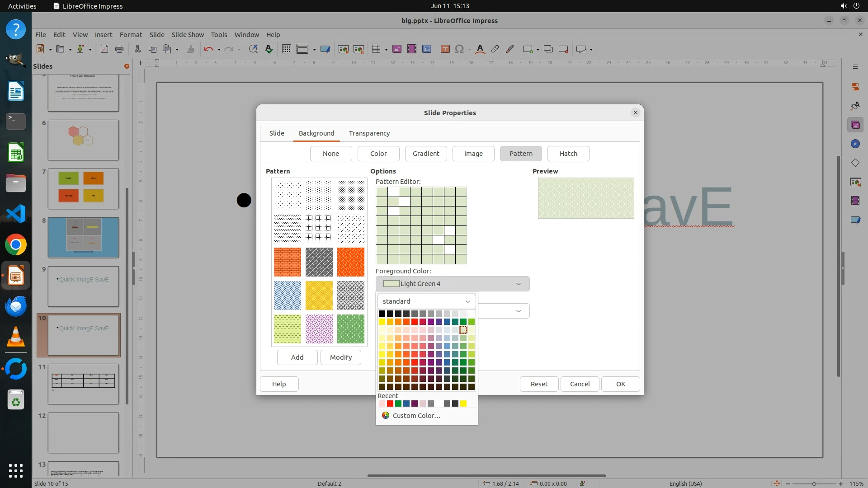
Task: Click the Export as PDF toolbar icon
Action: (x=104, y=49)
